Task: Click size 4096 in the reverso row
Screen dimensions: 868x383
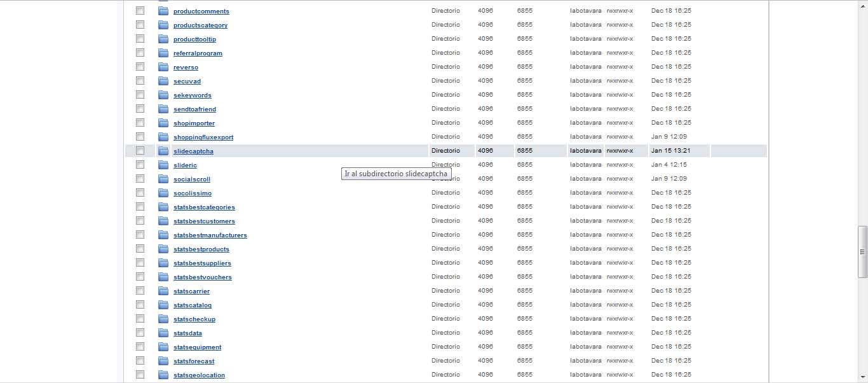Action: [485, 67]
